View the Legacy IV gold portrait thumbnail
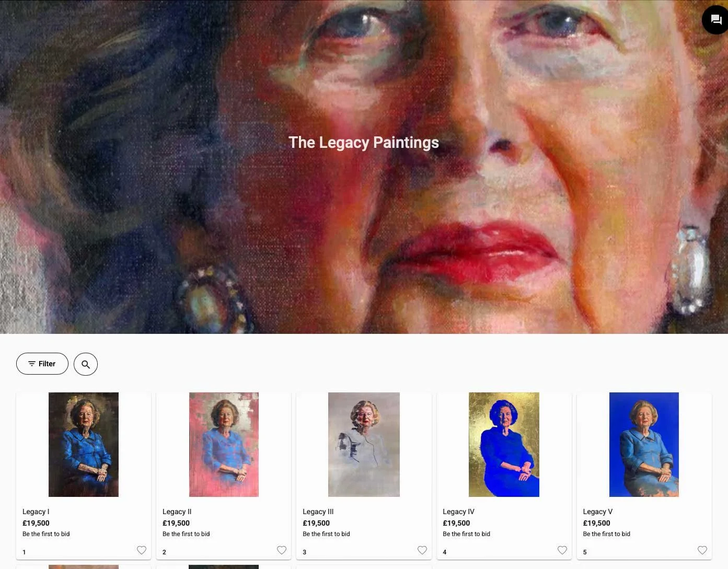The height and width of the screenshot is (569, 728). 504,445
